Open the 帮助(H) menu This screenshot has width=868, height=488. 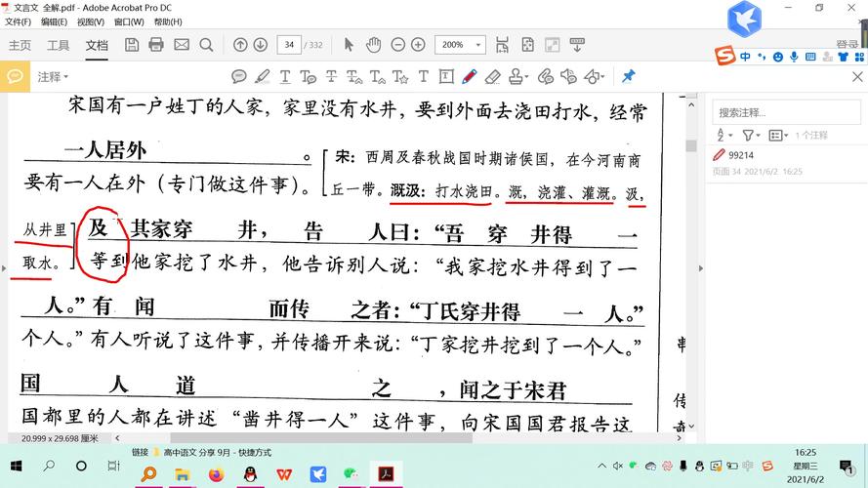tap(168, 21)
